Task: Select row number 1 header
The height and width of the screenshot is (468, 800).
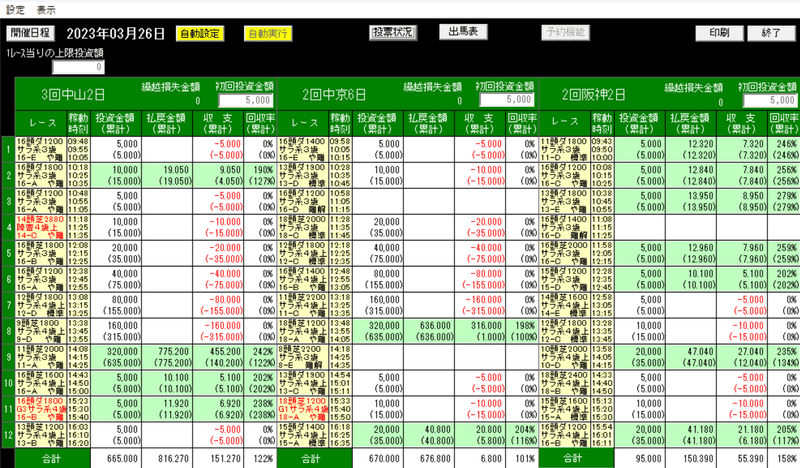Action: pos(8,150)
